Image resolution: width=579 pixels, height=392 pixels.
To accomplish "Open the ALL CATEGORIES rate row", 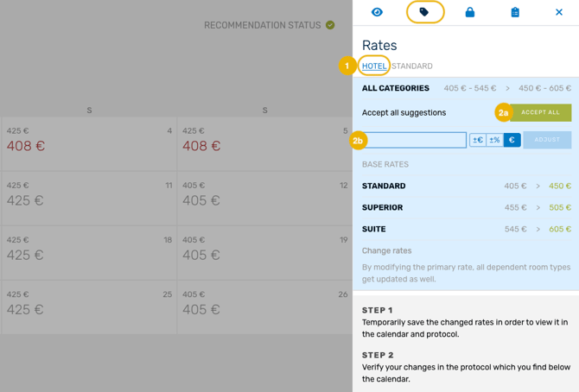I will click(466, 88).
